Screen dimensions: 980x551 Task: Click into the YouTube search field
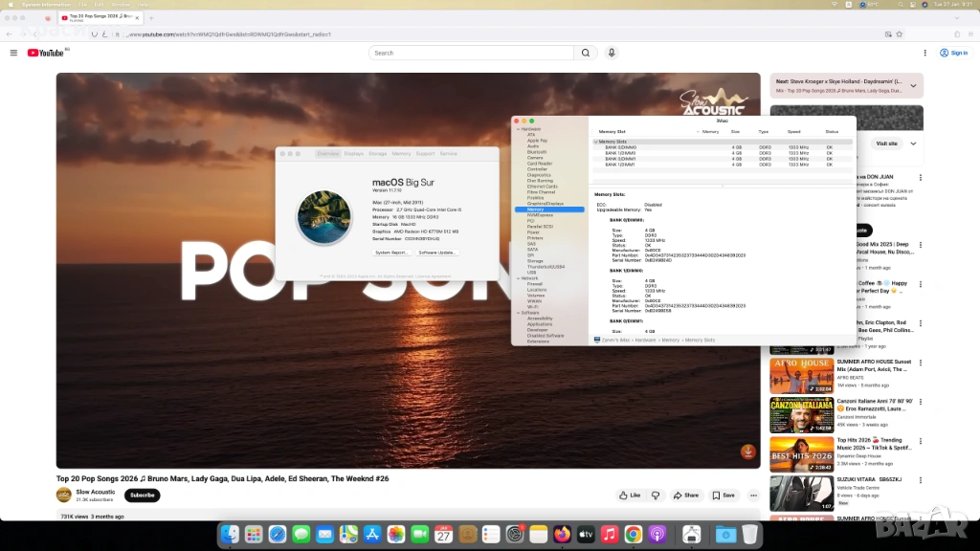click(x=469, y=53)
